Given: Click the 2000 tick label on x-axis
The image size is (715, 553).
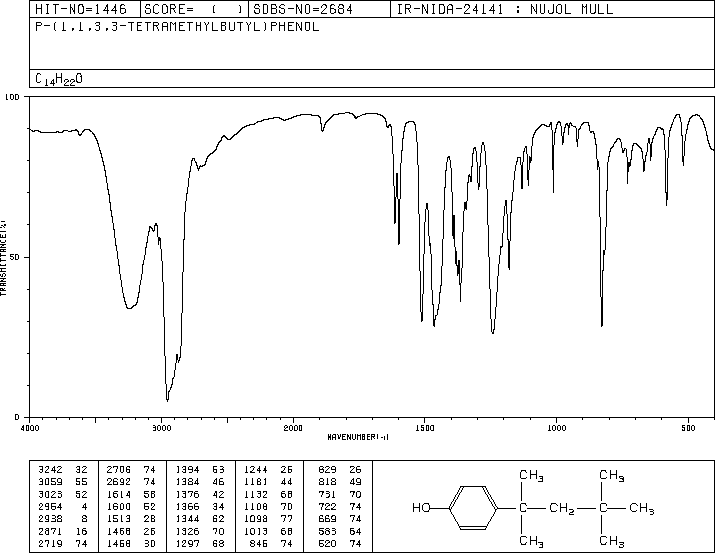Looking at the screenshot, I should pos(293,428).
